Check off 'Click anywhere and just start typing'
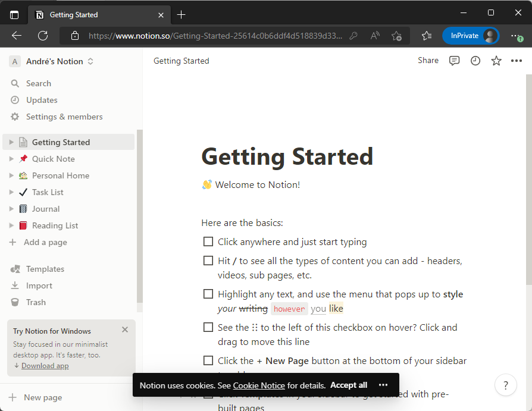This screenshot has width=532, height=411. (x=208, y=241)
